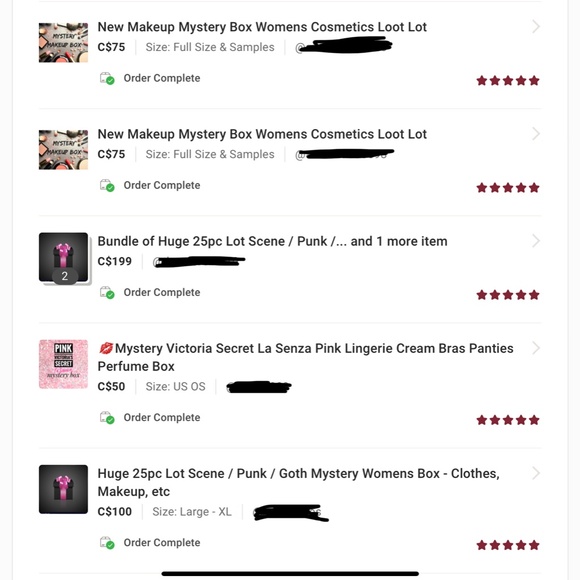The image size is (580, 580).
Task: Click order complete icon on Victoria Secret order
Action: [x=107, y=418]
